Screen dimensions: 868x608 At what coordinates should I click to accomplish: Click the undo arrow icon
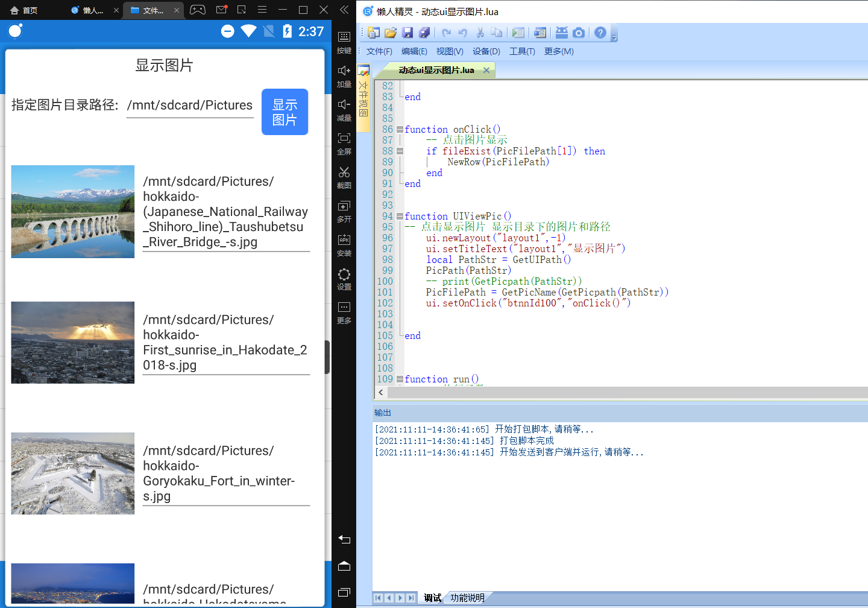pos(463,33)
